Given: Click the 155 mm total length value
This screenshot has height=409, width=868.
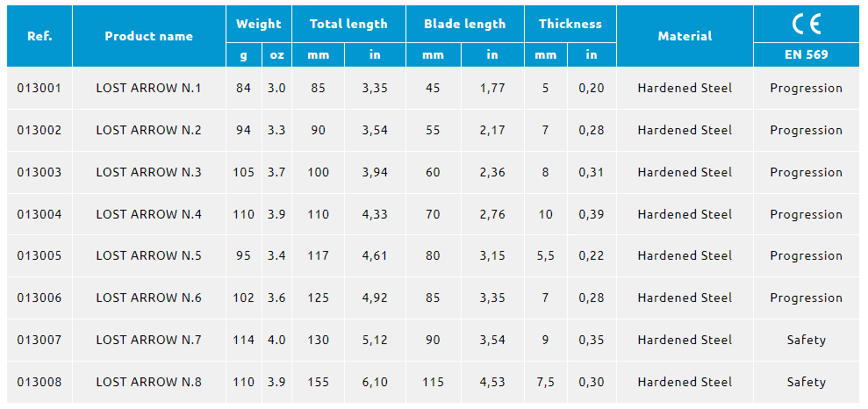Looking at the screenshot, I should tap(319, 382).
